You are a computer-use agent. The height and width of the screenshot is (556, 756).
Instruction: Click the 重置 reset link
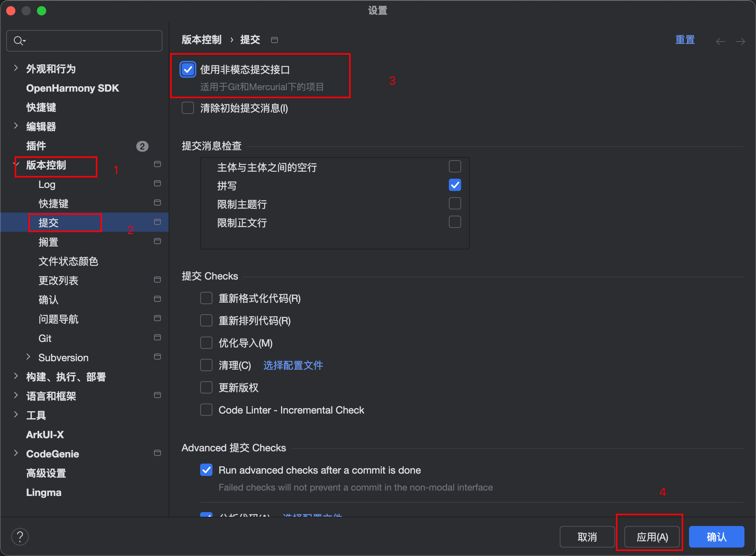coord(685,40)
